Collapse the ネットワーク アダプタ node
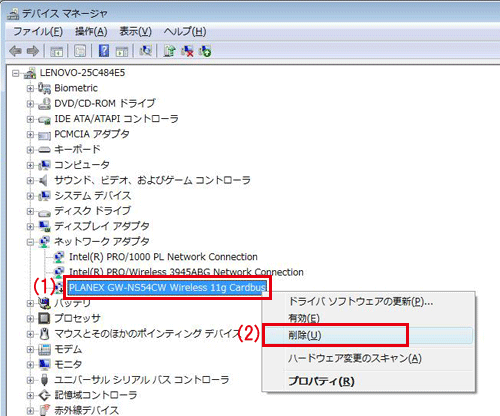 (x=30, y=242)
